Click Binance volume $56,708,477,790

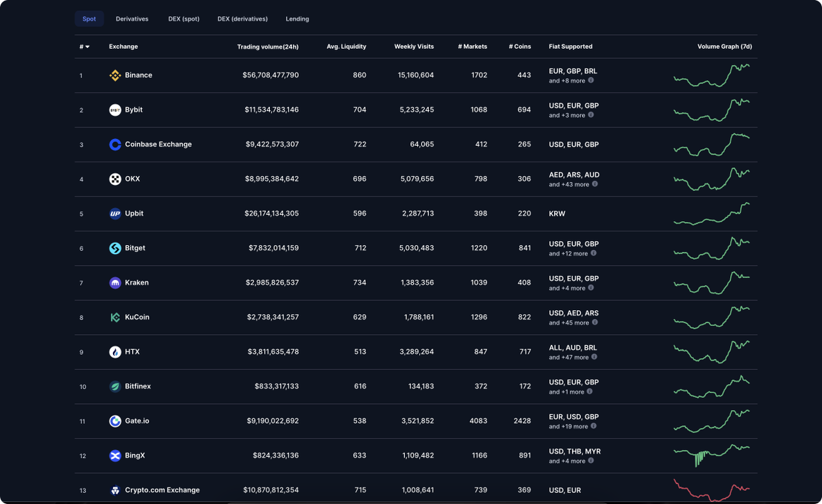click(x=271, y=75)
